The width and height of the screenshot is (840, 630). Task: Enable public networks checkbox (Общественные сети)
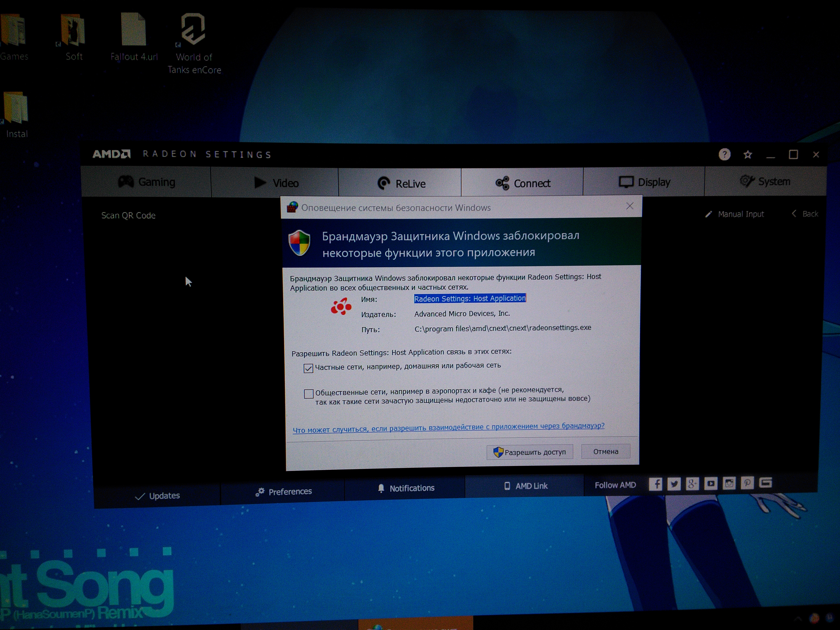(309, 394)
